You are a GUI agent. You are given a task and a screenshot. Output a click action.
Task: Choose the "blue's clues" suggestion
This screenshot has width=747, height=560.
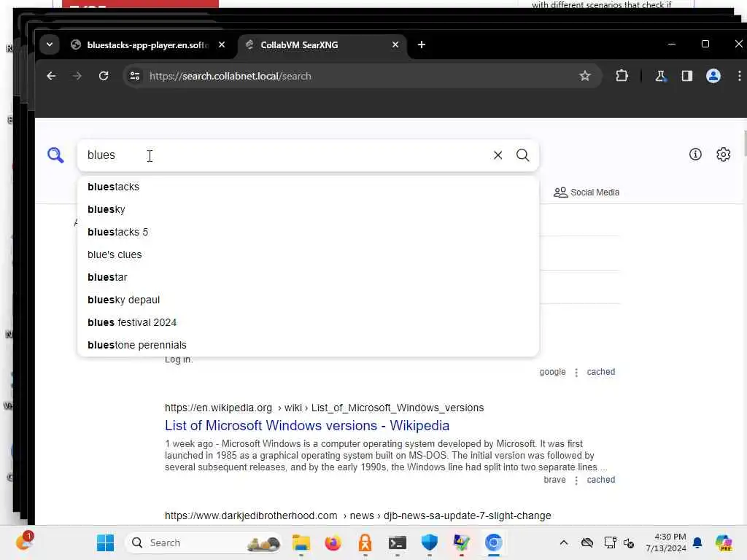(x=308, y=254)
